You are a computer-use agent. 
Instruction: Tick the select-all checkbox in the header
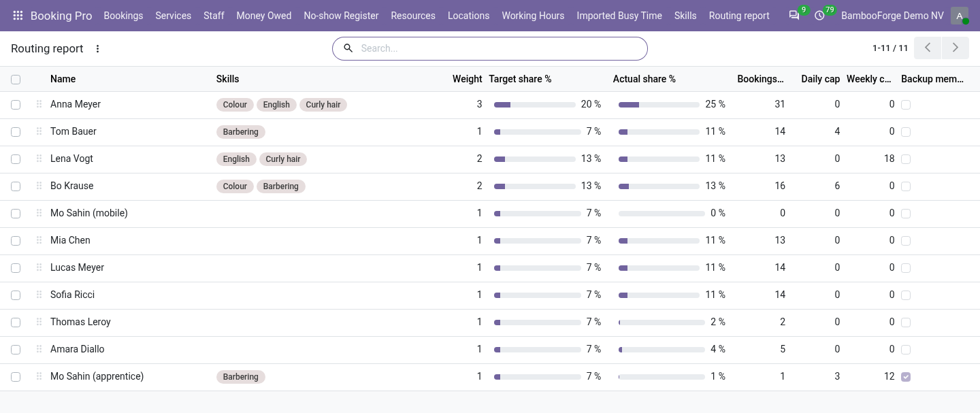click(x=16, y=80)
